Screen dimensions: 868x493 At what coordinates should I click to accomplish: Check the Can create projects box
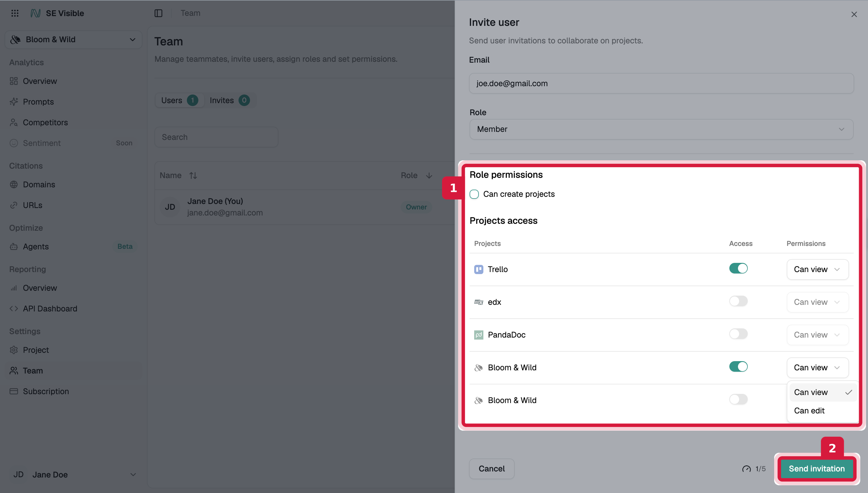click(474, 194)
